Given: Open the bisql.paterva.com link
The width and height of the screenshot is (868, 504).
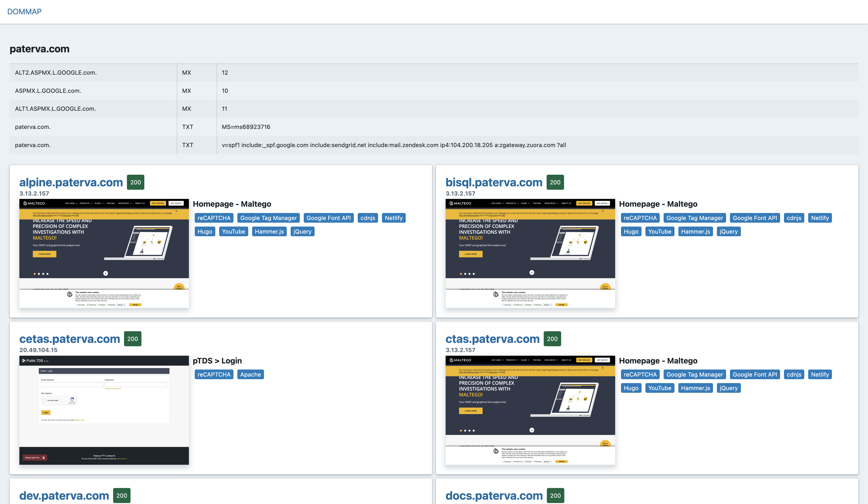Looking at the screenshot, I should coord(494,182).
